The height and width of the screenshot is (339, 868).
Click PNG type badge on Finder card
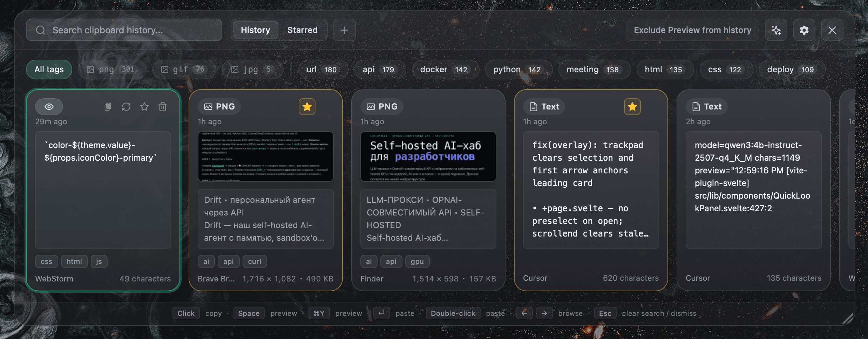[x=382, y=107]
